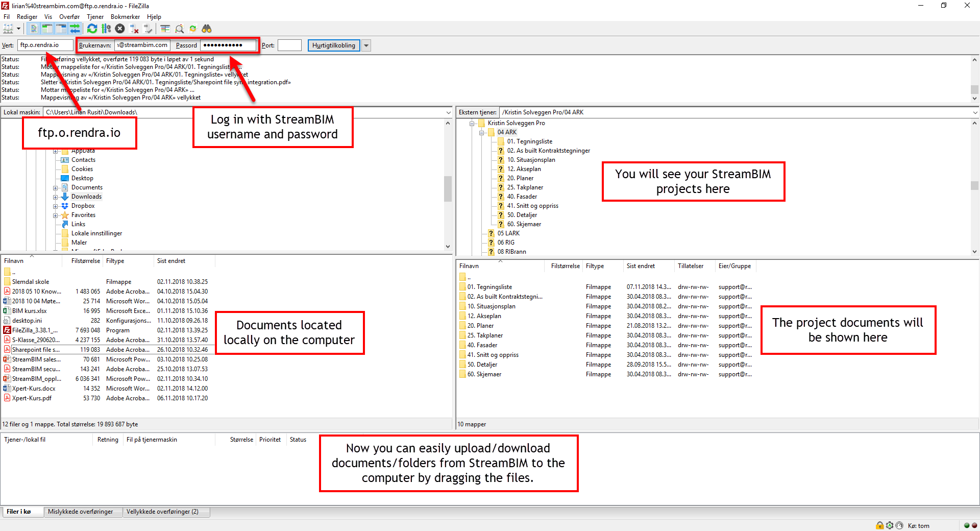Select the FileZilla_3.38.1 program file icon
This screenshot has height=531, width=980.
(7, 330)
